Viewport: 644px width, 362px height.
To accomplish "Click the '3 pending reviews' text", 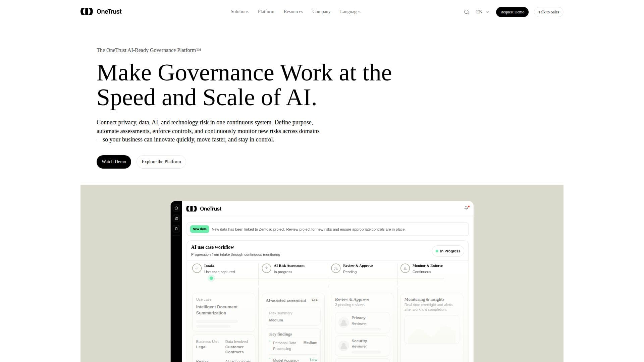I will coord(350,305).
